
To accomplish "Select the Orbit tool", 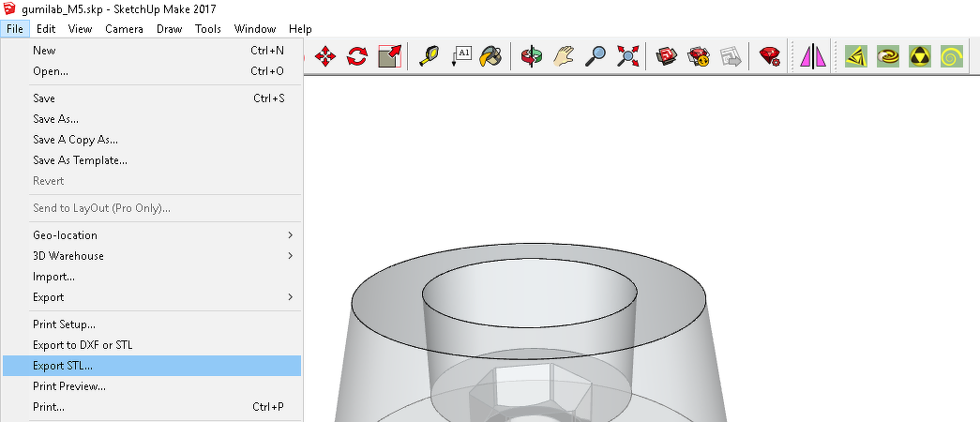I will point(531,56).
